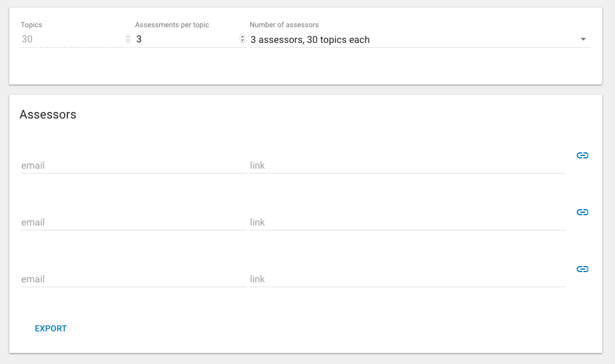615x364 pixels.
Task: Click the EXPORT button
Action: 51,328
